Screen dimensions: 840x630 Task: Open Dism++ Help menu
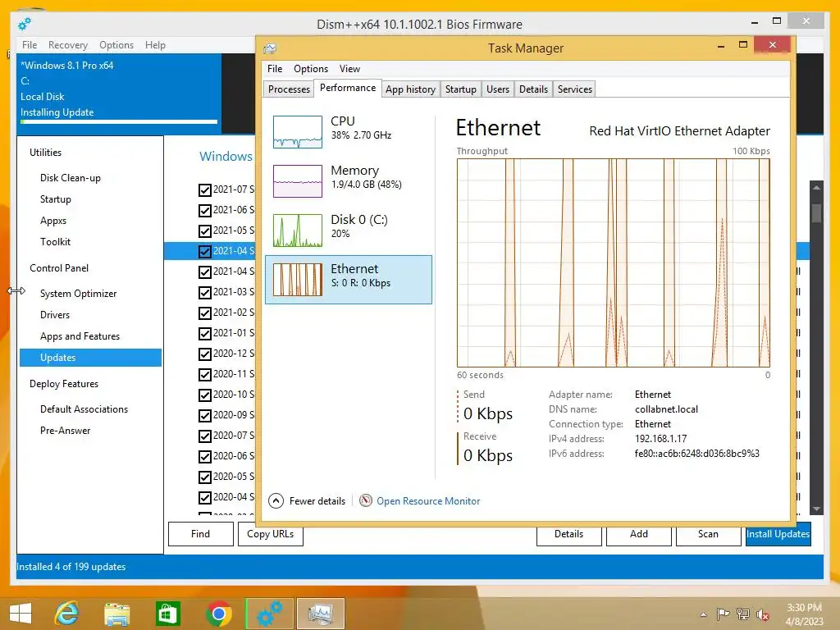point(155,45)
